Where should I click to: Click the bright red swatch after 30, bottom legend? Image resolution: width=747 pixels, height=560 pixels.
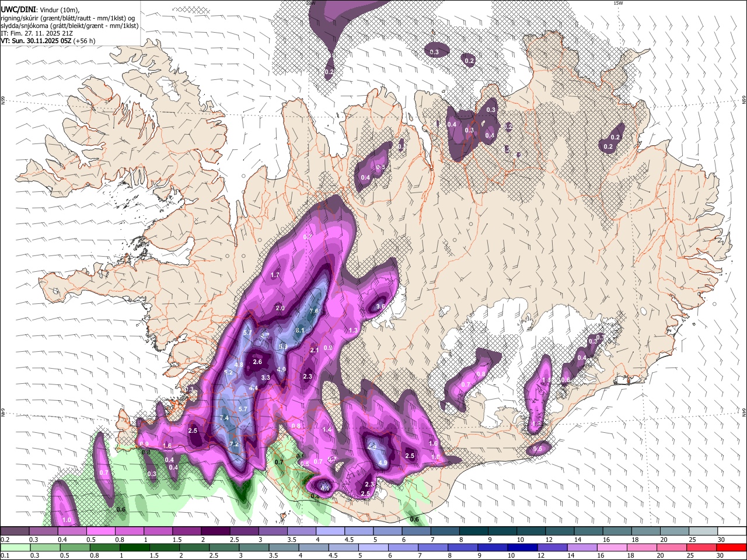click(732, 547)
